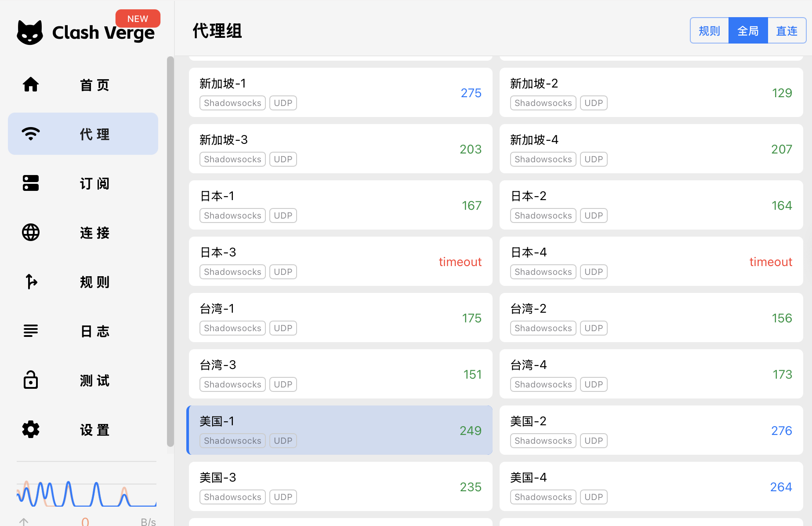Select the 台湾-3 proxy node

341,374
